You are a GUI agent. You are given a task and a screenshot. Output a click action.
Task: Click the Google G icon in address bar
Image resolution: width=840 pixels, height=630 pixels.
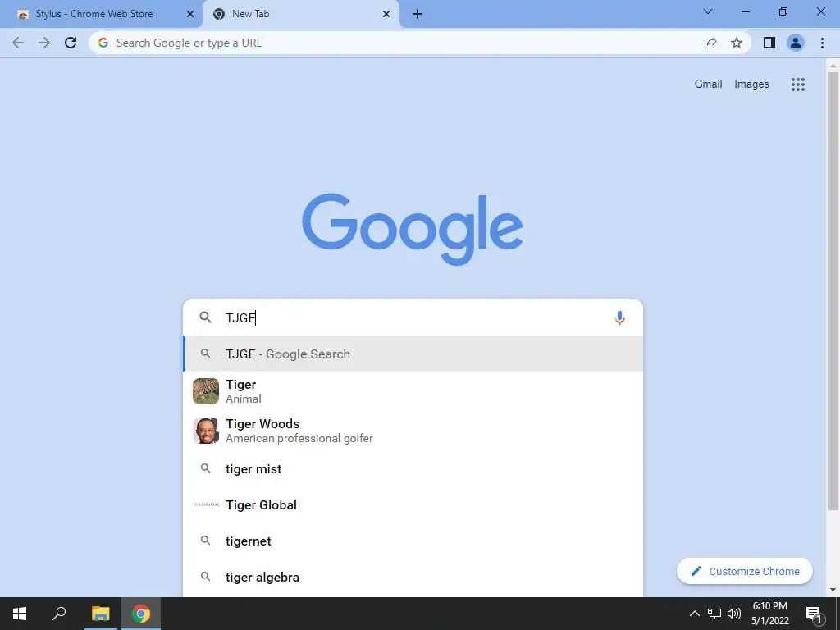[103, 43]
